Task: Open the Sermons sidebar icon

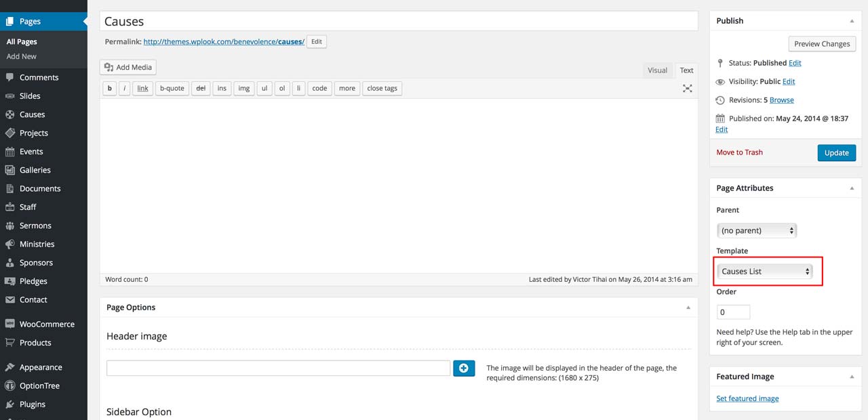Action: [9, 226]
